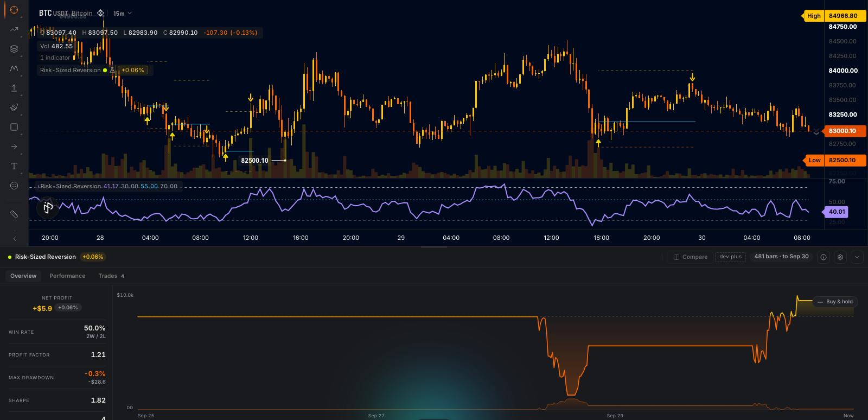Viewport: 868px width, 420px height.
Task: Toggle the Buy & hold comparison line
Action: pos(835,302)
